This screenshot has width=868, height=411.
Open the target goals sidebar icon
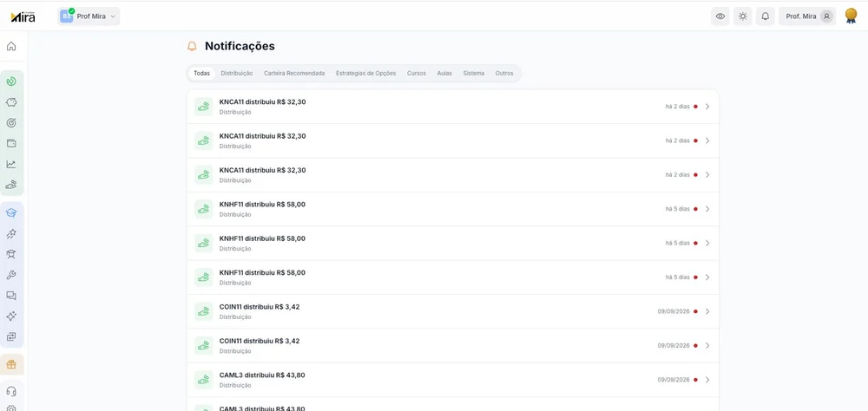11,123
